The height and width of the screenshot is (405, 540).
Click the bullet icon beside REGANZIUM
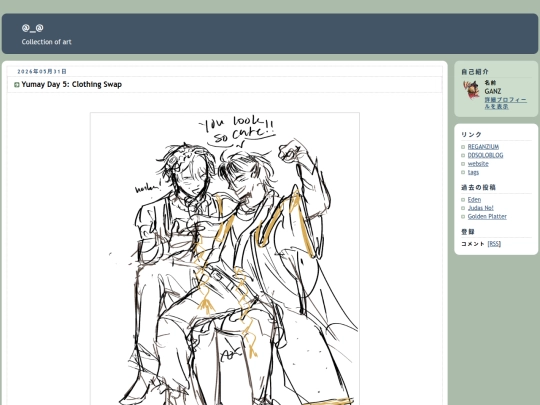463,147
